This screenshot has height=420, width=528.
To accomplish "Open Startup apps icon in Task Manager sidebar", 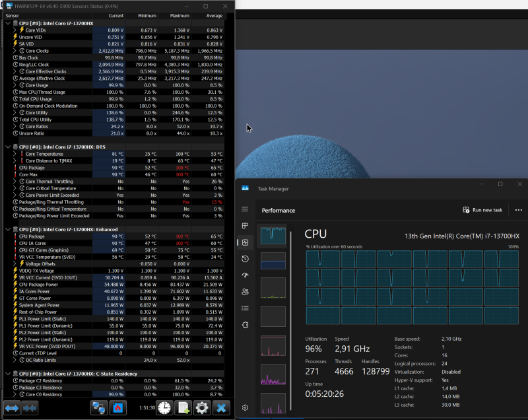I will point(245,275).
